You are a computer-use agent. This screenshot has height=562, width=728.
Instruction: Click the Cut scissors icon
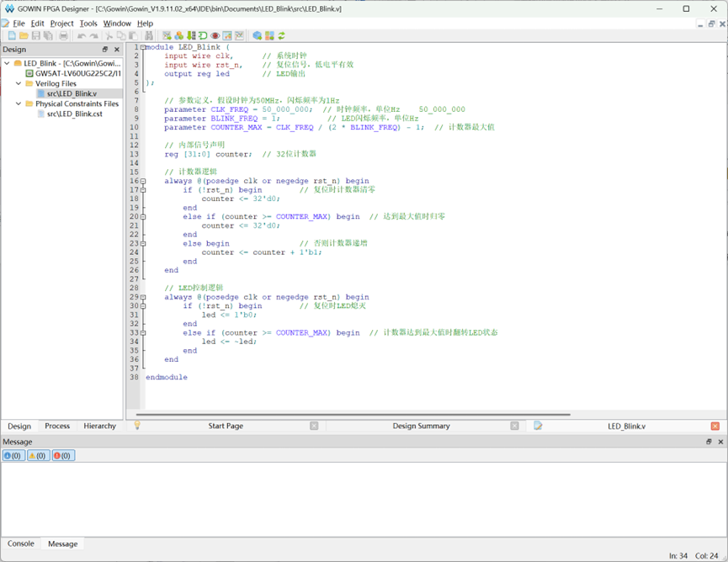(x=109, y=35)
